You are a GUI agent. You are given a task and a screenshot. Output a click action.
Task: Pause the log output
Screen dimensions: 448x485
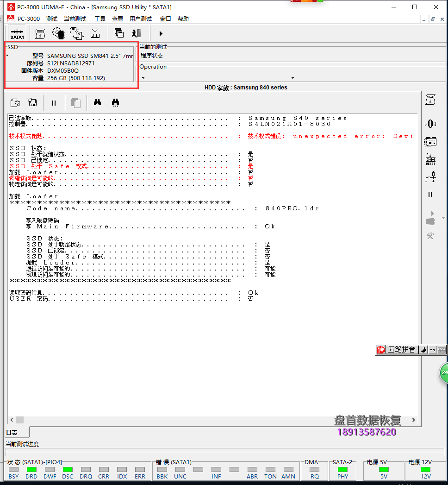point(54,103)
